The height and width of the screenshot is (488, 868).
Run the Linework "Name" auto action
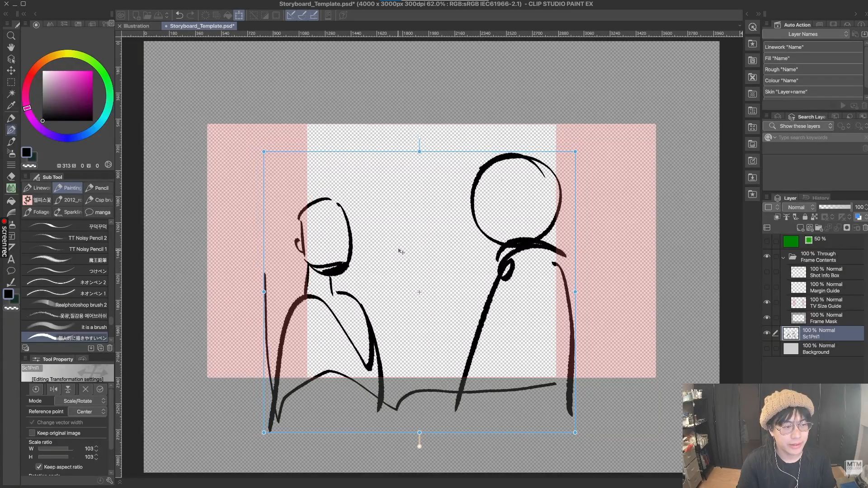click(x=812, y=47)
